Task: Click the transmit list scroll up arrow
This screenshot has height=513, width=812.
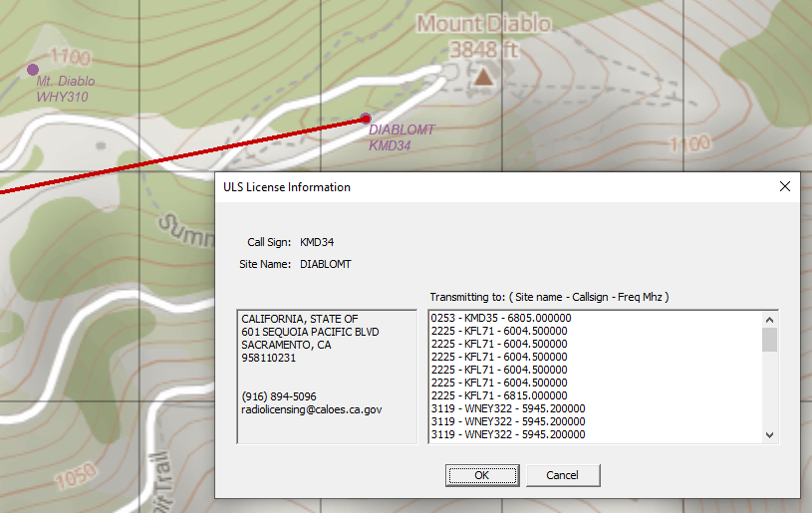Action: click(768, 320)
